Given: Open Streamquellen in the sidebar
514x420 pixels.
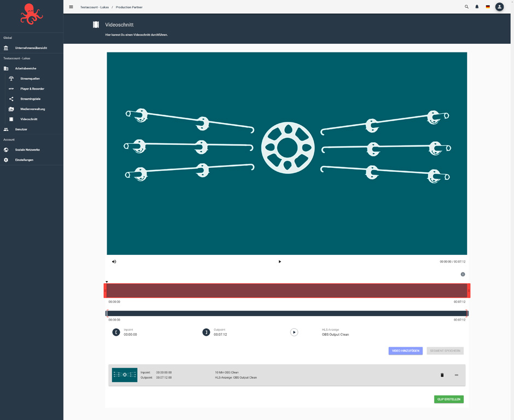Looking at the screenshot, I should tap(30, 79).
